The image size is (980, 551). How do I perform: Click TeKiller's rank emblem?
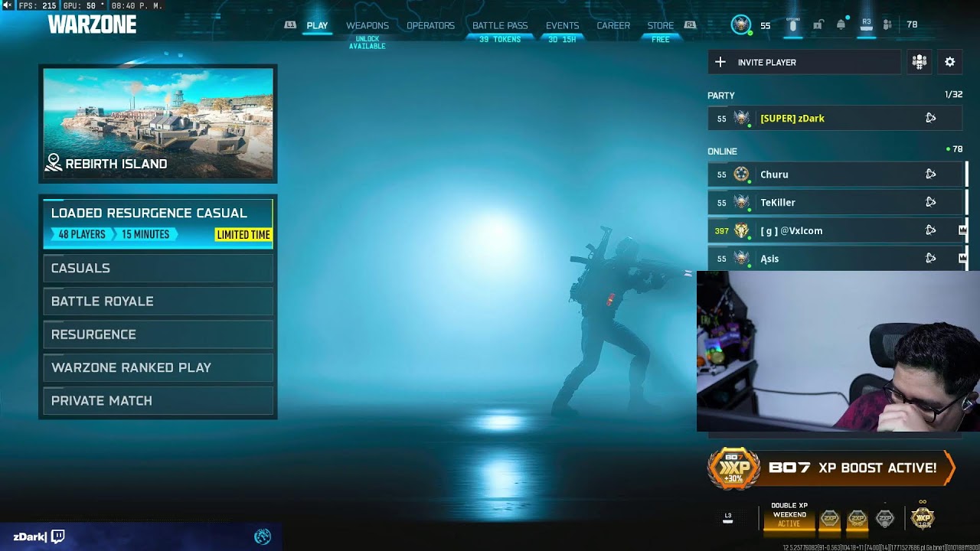741,202
